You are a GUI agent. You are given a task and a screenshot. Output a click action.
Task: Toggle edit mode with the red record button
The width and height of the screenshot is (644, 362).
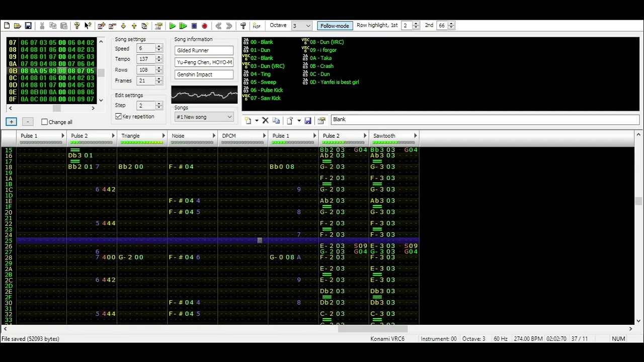(x=205, y=26)
